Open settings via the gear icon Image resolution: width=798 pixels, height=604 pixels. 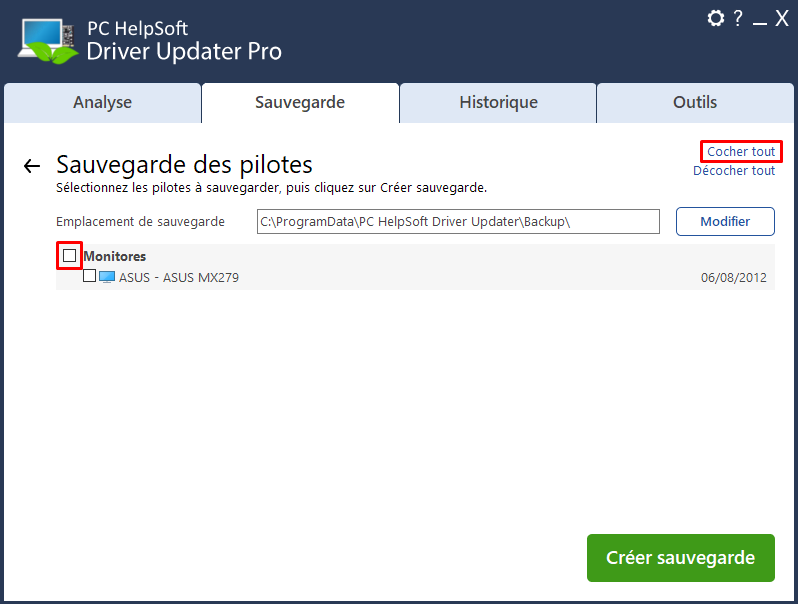coord(716,18)
